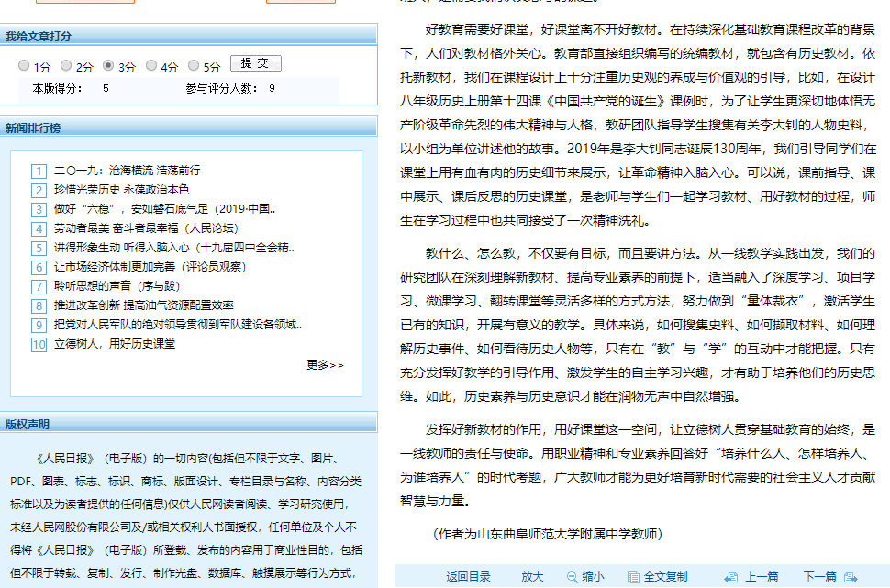Image resolution: width=890 pixels, height=588 pixels.
Task: Click the 缩小 zoom-out magnifier icon
Action: tap(572, 577)
